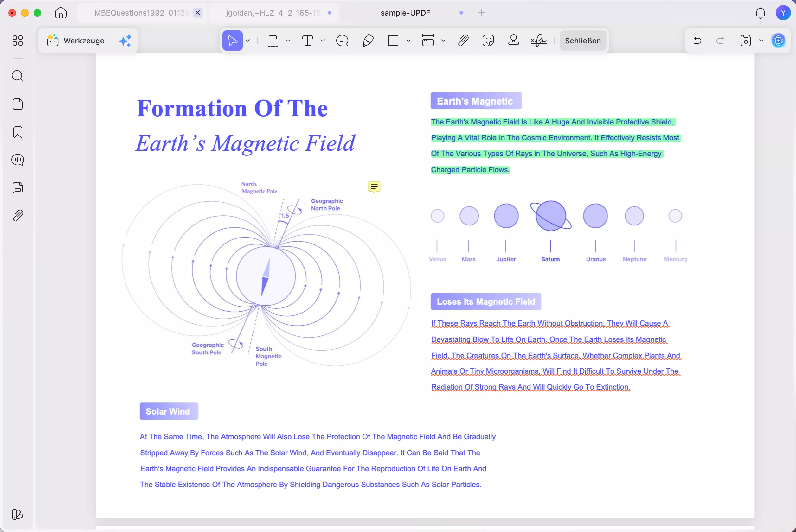Select the stamp tool
The image size is (796, 532).
[x=513, y=41]
